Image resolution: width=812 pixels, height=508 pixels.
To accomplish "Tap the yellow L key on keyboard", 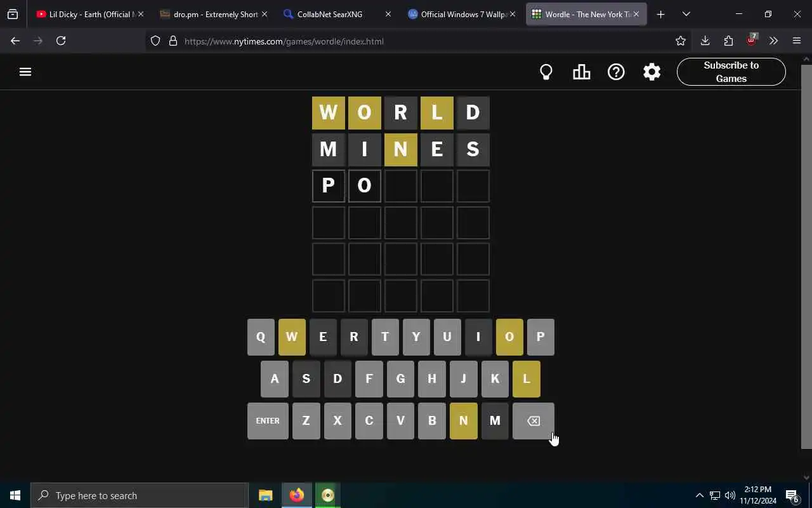I will pos(527,379).
